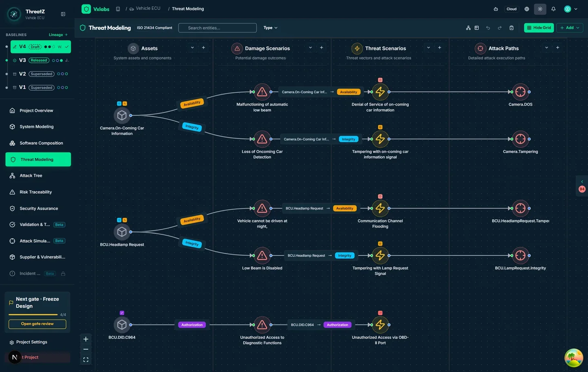
Task: Expand right side panel chevron
Action: [x=582, y=182]
